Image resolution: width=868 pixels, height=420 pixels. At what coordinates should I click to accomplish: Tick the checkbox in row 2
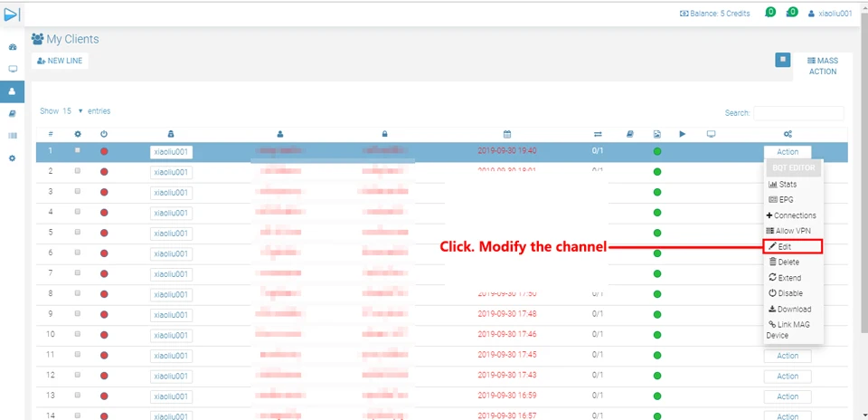tap(78, 171)
